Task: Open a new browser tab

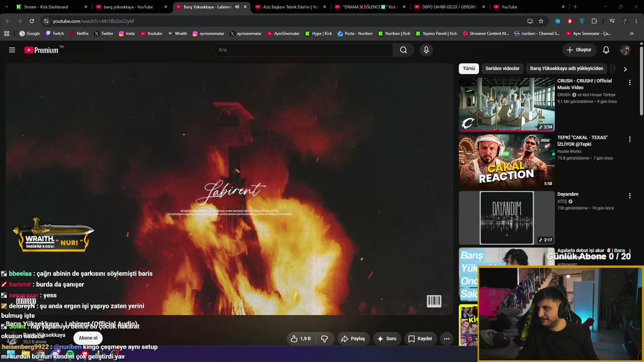Action: tap(575, 7)
